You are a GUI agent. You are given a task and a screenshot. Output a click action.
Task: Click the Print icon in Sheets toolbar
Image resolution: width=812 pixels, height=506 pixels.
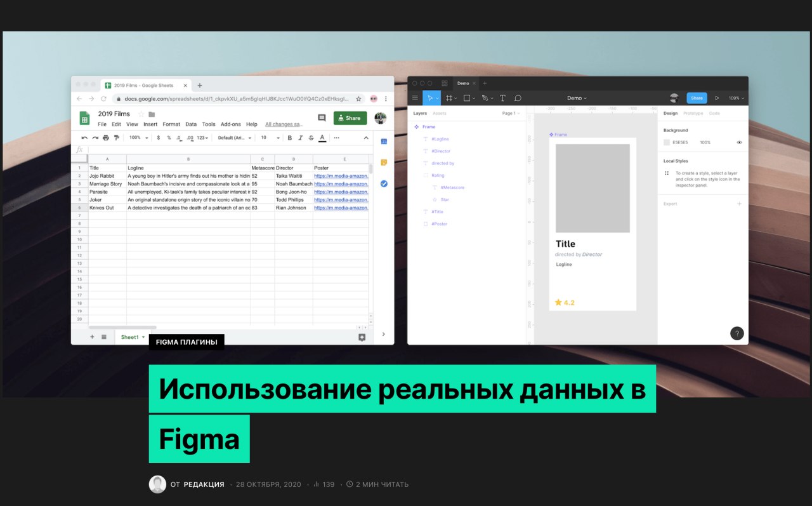[x=106, y=138]
